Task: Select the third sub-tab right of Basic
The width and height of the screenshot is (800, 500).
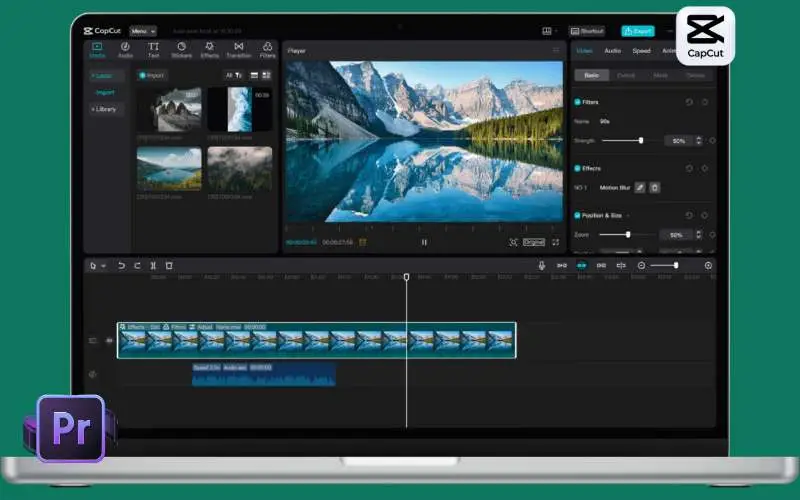Action: [660, 76]
